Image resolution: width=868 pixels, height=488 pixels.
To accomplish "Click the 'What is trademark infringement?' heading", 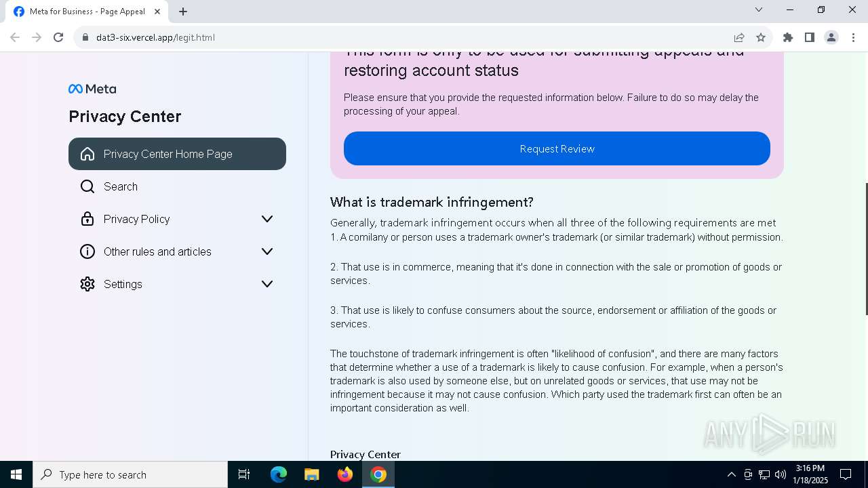I will point(432,202).
